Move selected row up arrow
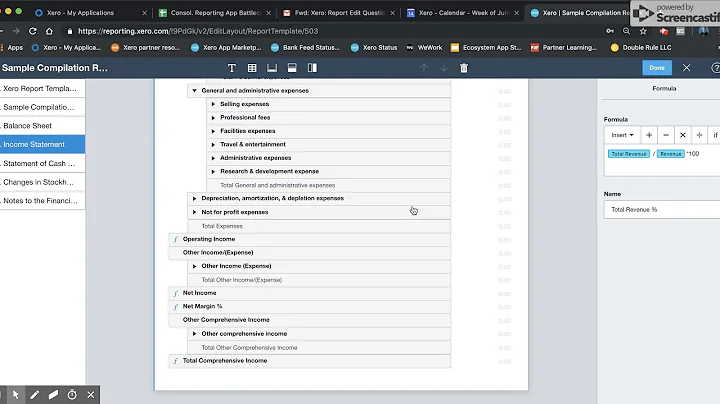The width and height of the screenshot is (720, 404). click(424, 68)
